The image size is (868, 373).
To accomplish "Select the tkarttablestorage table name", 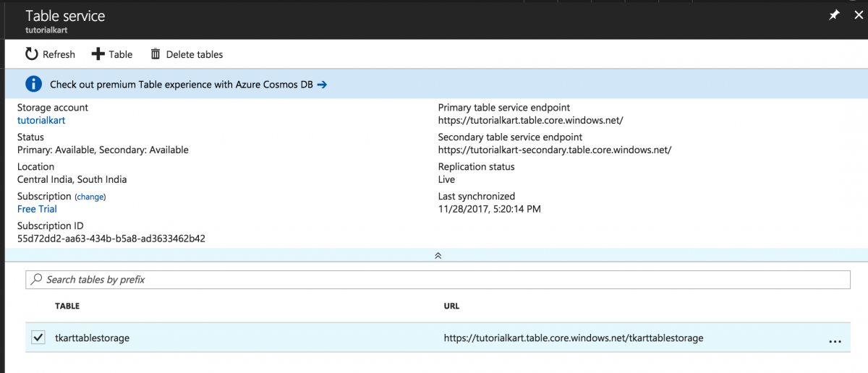I will [93, 338].
